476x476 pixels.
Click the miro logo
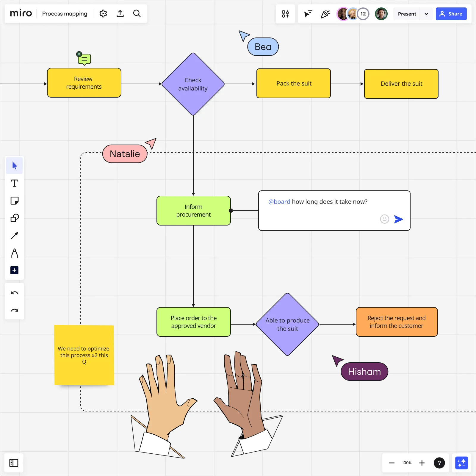pos(21,13)
